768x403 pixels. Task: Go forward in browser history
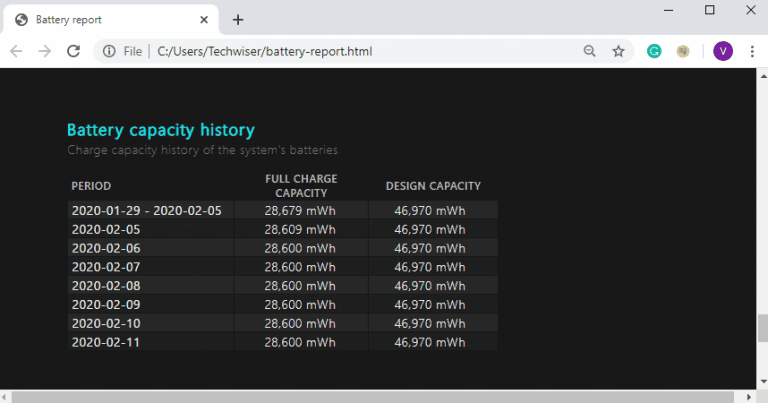coord(45,51)
